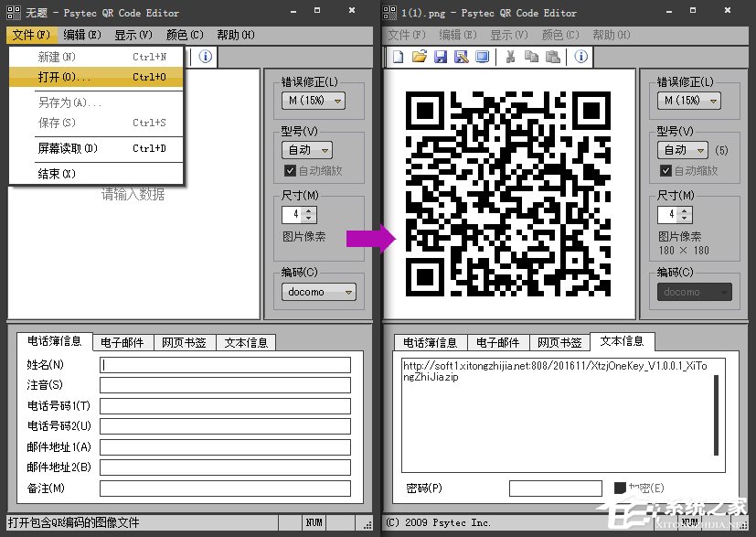Increase 尺寸 value using the up stepper

point(308,210)
